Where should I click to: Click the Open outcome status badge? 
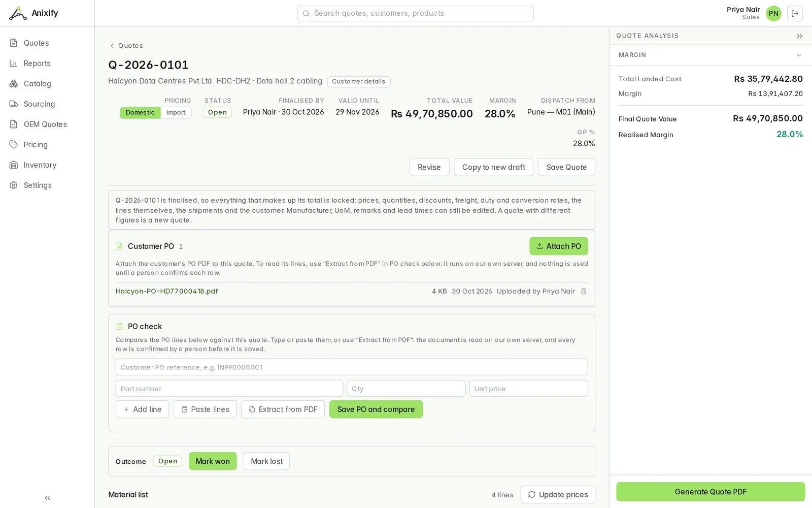pos(167,461)
